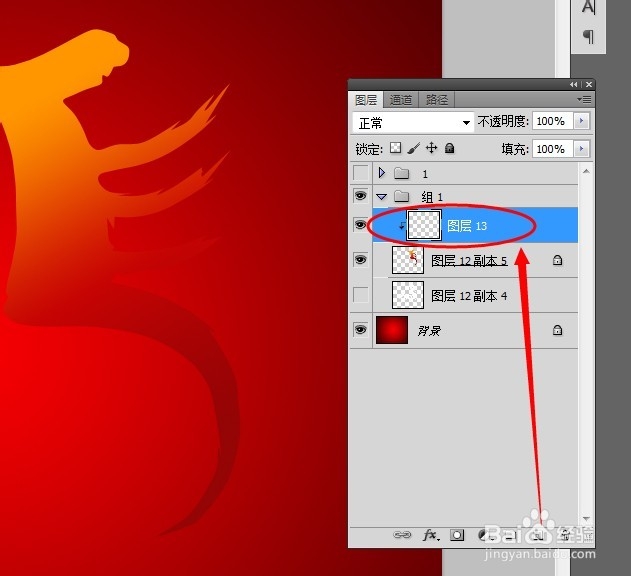
Task: Toggle lock transparent pixels
Action: tap(395, 148)
